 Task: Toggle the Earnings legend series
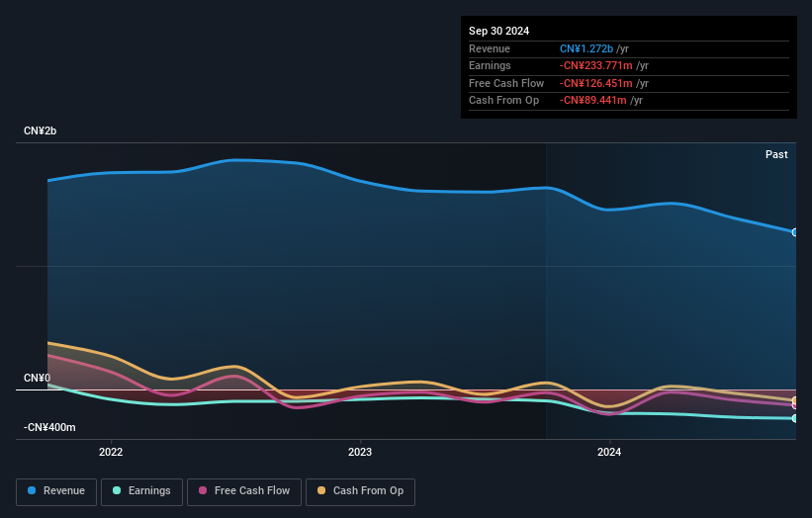point(141,491)
